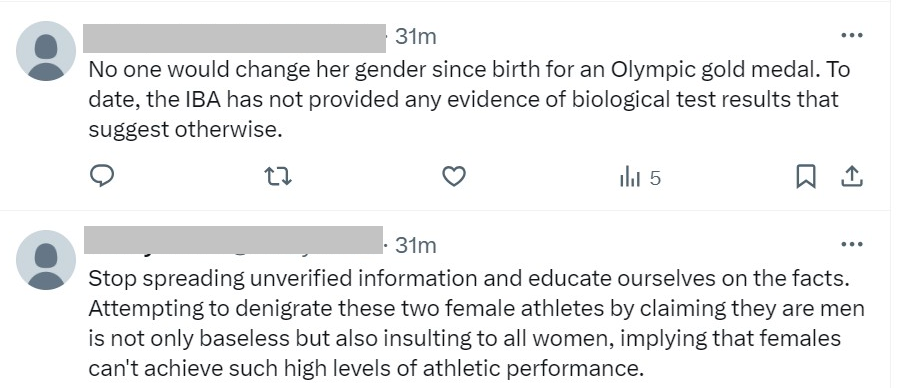Open the second tweet's redacted author name
The width and height of the screenshot is (906, 388).
233,240
